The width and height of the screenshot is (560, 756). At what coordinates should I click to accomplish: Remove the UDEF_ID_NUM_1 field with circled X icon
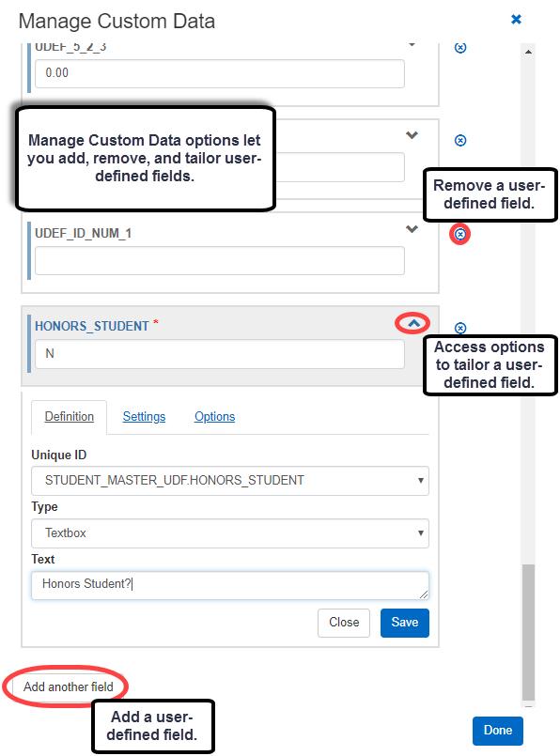pos(460,235)
